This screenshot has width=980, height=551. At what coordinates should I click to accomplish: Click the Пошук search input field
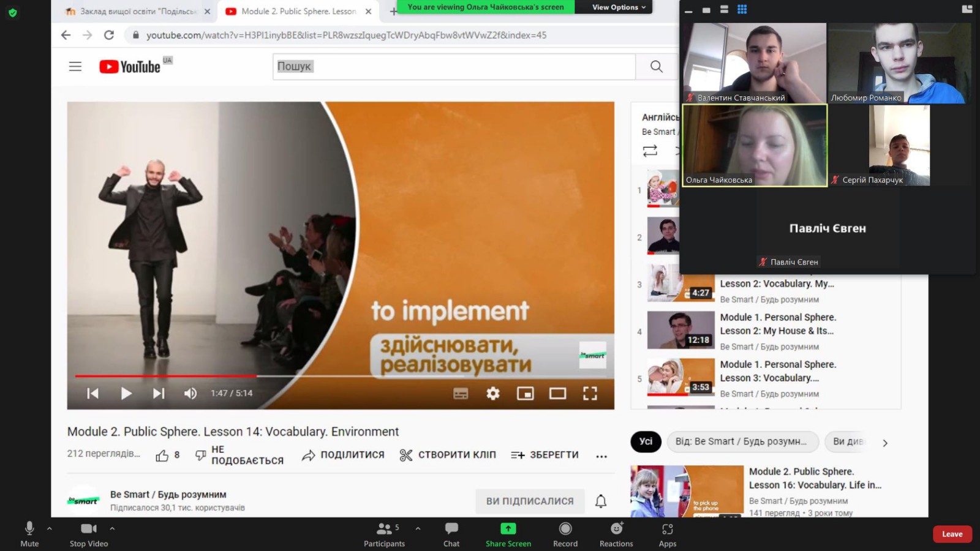coord(453,66)
